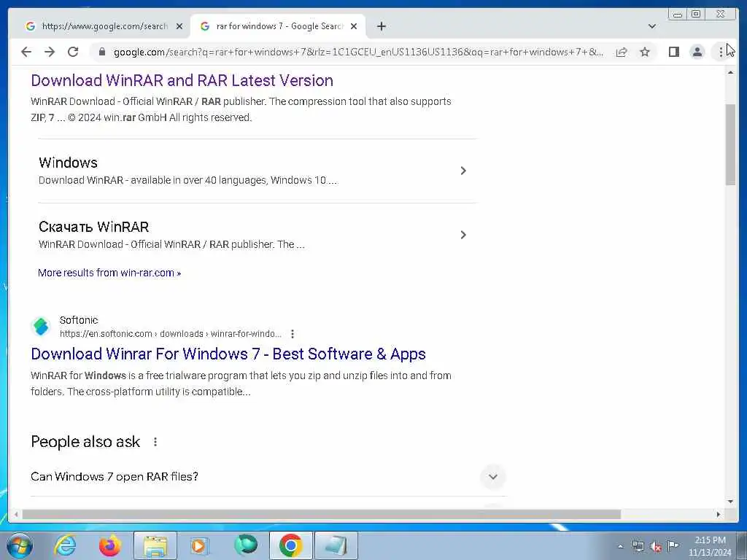Click the vertical scrollbar up arrow
Screen dimensions: 747x560
(731, 72)
